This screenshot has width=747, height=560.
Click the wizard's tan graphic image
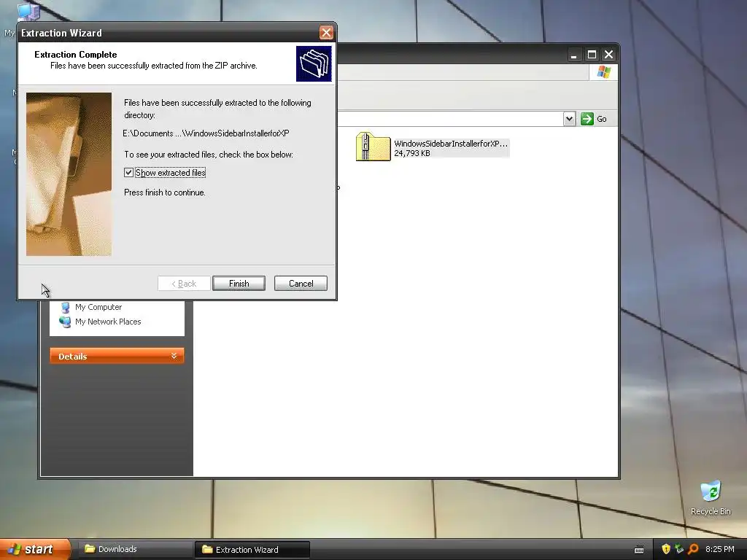69,174
